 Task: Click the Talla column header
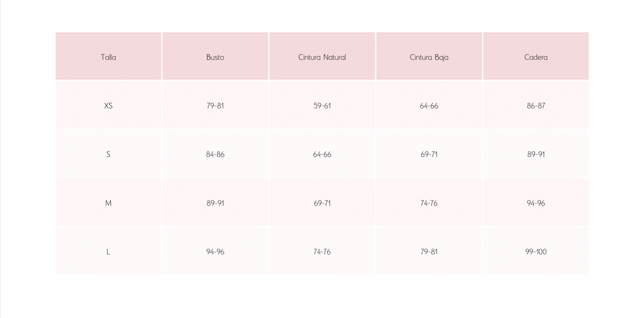(108, 57)
